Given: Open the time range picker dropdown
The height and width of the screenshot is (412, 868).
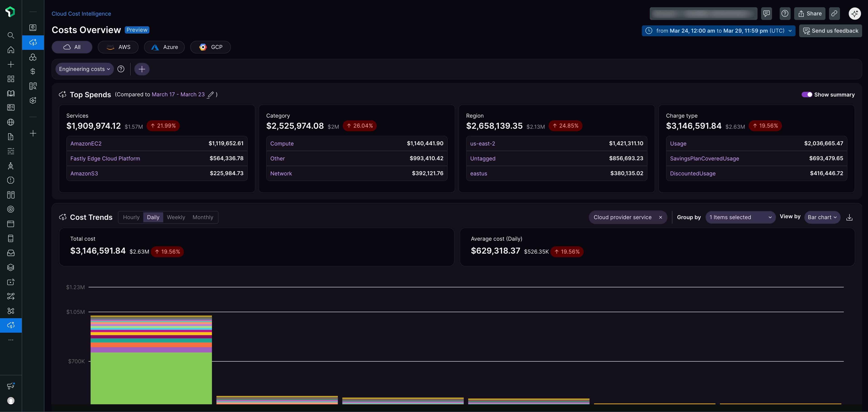Looking at the screenshot, I should coord(718,31).
